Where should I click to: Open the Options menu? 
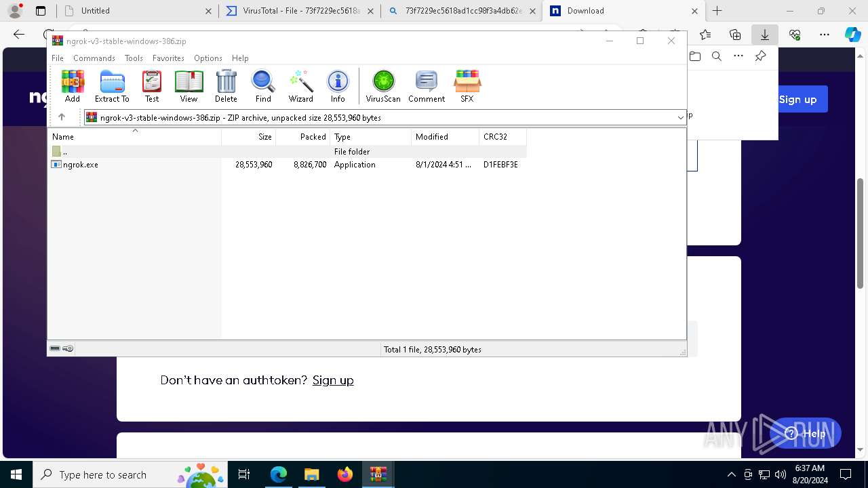click(x=208, y=58)
